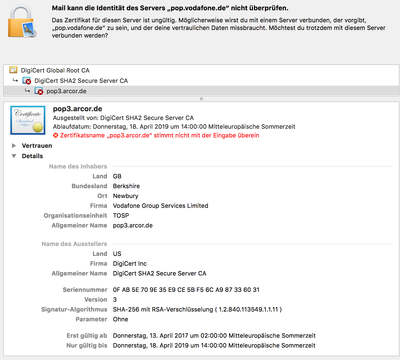Click the Version value 3
This screenshot has height=360, width=400.
click(115, 299)
